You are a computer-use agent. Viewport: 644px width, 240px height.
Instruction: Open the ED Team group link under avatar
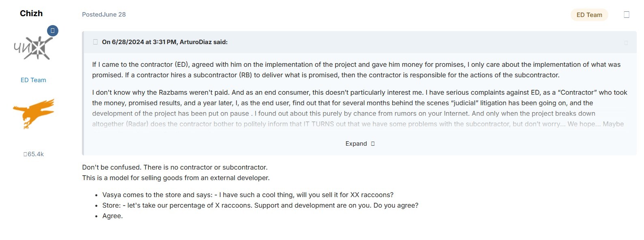[33, 80]
